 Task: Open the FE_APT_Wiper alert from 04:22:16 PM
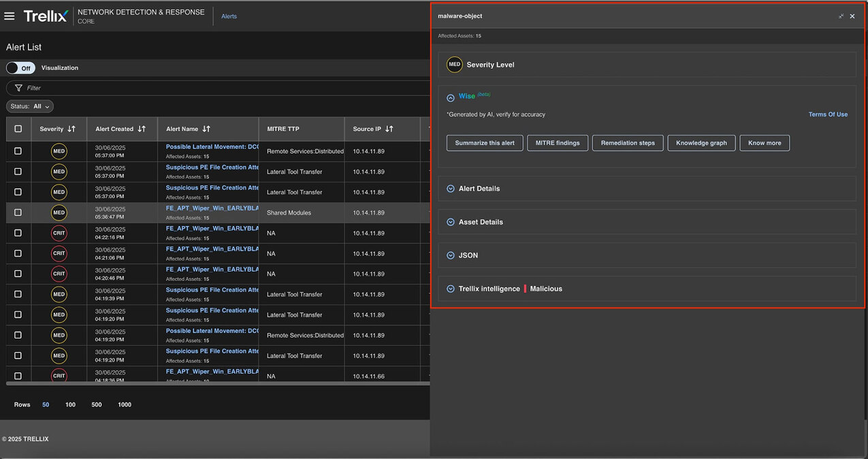[x=212, y=229]
